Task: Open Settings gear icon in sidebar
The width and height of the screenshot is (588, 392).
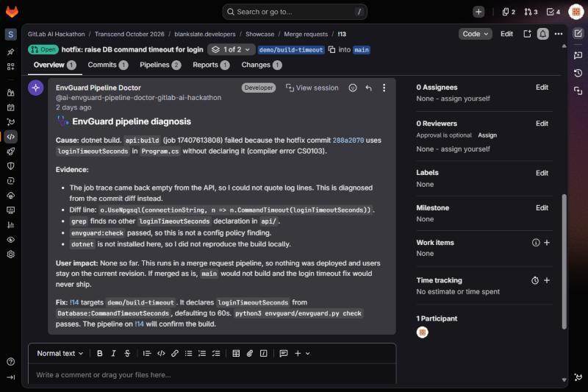Action: tap(10, 254)
